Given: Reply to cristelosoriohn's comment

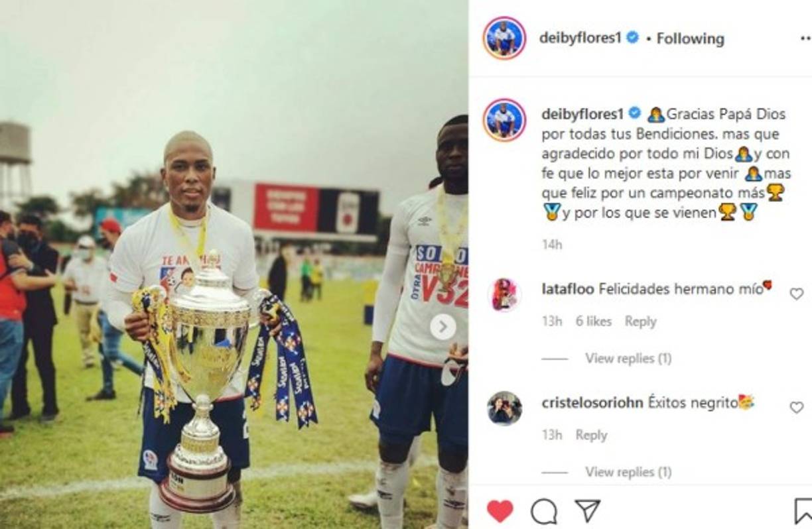Looking at the screenshot, I should [591, 436].
